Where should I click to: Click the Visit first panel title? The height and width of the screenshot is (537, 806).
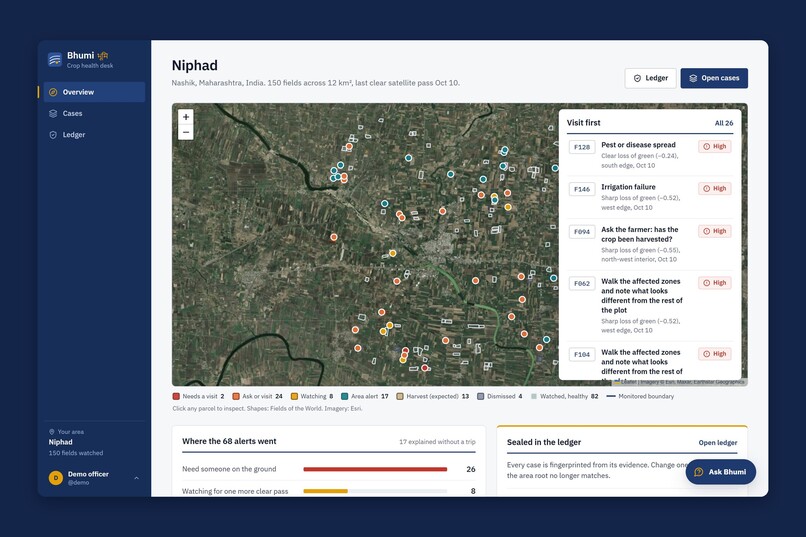(583, 123)
